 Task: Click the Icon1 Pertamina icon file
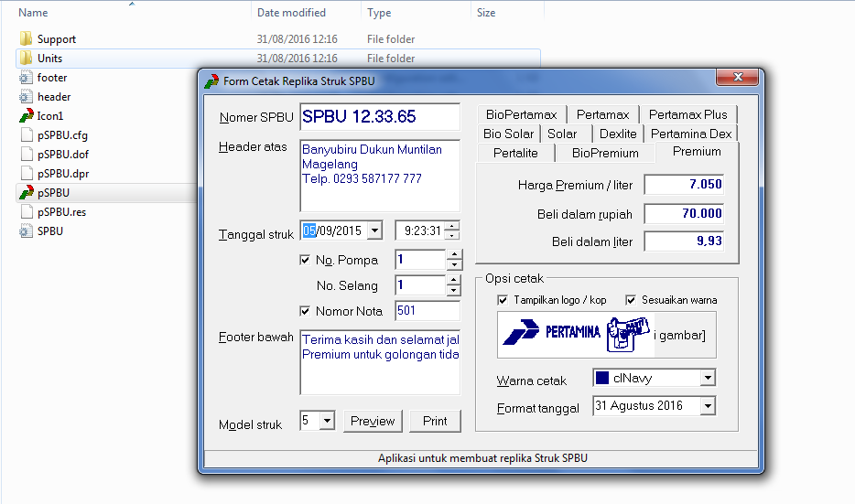[x=26, y=115]
